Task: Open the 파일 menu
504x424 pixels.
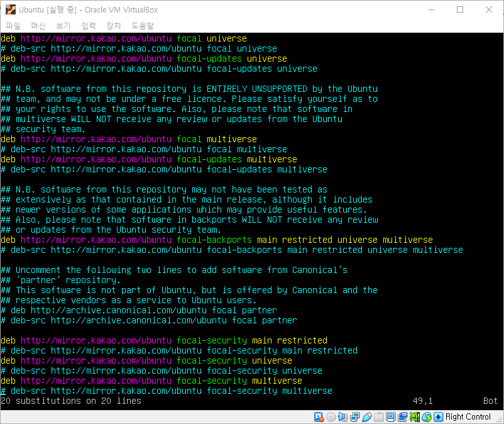Action: tap(13, 26)
